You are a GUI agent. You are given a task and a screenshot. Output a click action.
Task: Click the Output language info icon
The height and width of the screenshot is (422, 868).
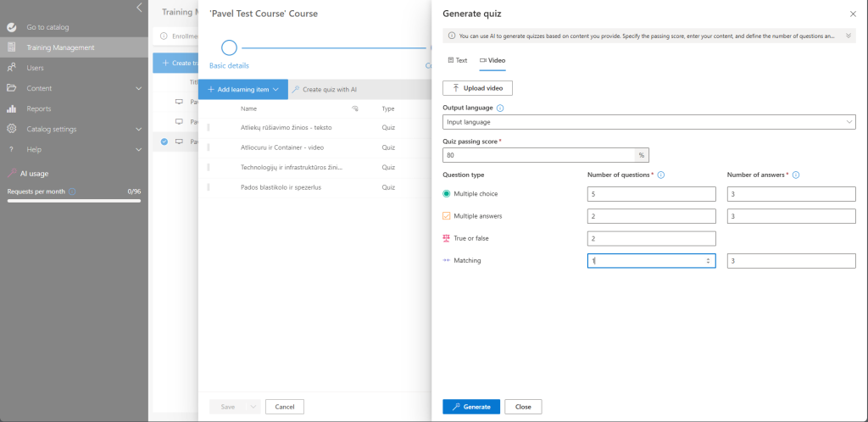500,108
